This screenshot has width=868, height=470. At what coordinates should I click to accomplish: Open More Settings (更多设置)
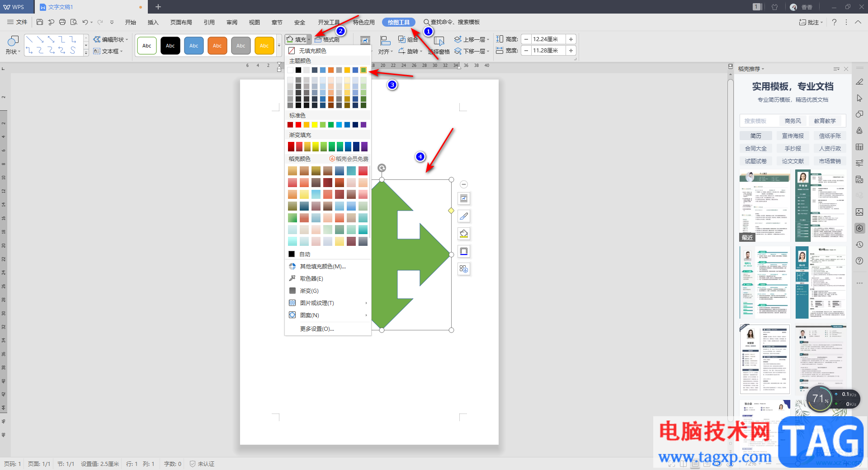coord(328,329)
